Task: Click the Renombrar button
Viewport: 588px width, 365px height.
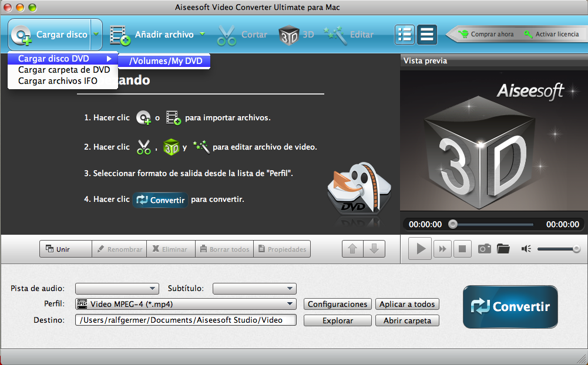Action: [119, 249]
